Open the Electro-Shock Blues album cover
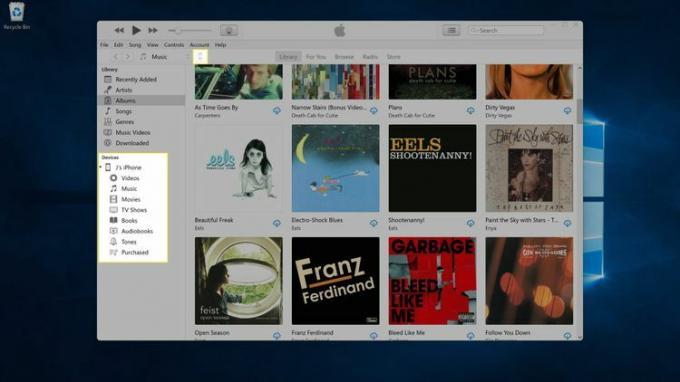The image size is (680, 382). pyautogui.click(x=336, y=168)
